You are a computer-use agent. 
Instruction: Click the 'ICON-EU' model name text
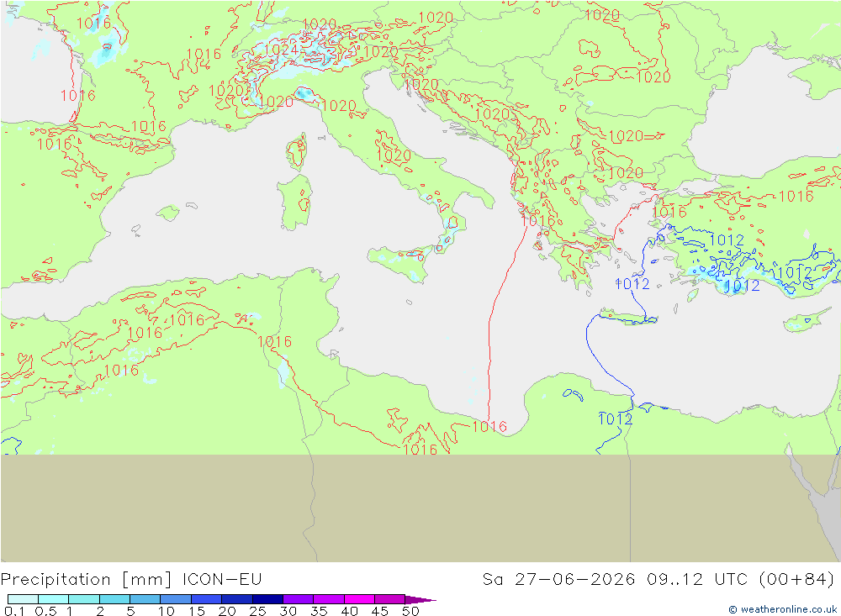coord(222,580)
